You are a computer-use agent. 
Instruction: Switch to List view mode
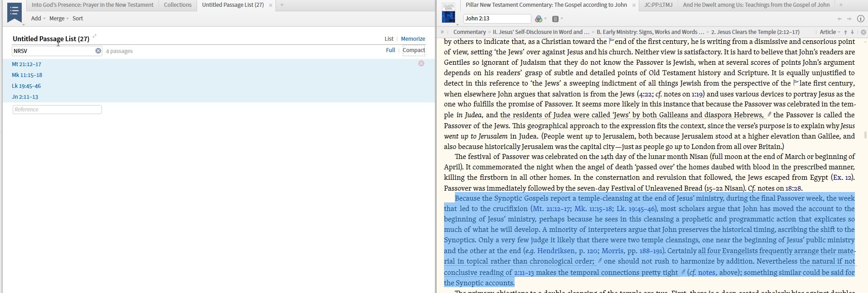pyautogui.click(x=389, y=39)
